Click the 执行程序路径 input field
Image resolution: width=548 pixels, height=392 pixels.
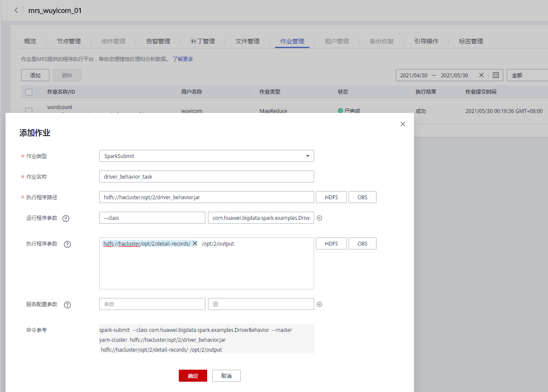tap(207, 197)
